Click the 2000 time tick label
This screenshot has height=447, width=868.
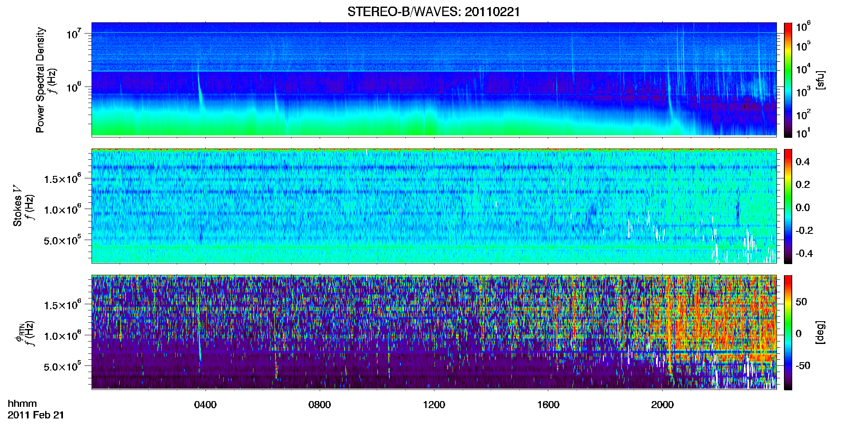click(x=662, y=405)
